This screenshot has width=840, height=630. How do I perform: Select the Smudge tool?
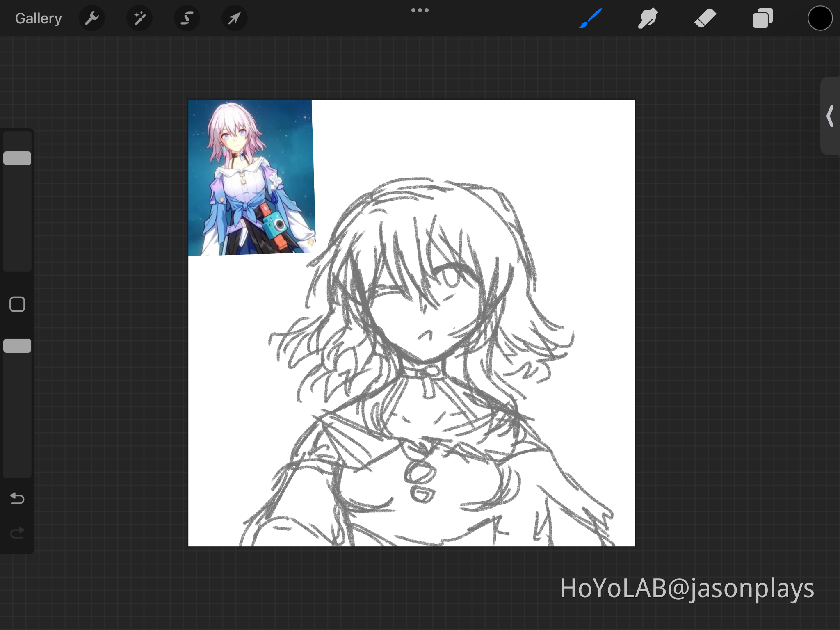[648, 18]
